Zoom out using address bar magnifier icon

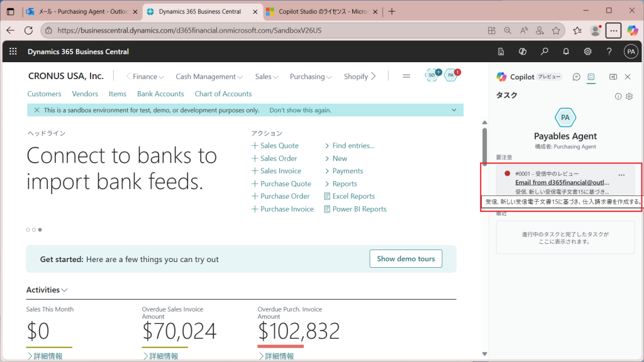(508, 30)
